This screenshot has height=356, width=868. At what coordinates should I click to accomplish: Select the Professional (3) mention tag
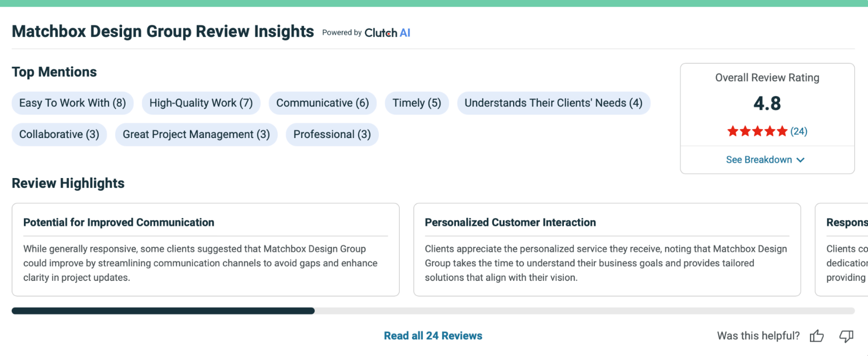(332, 135)
